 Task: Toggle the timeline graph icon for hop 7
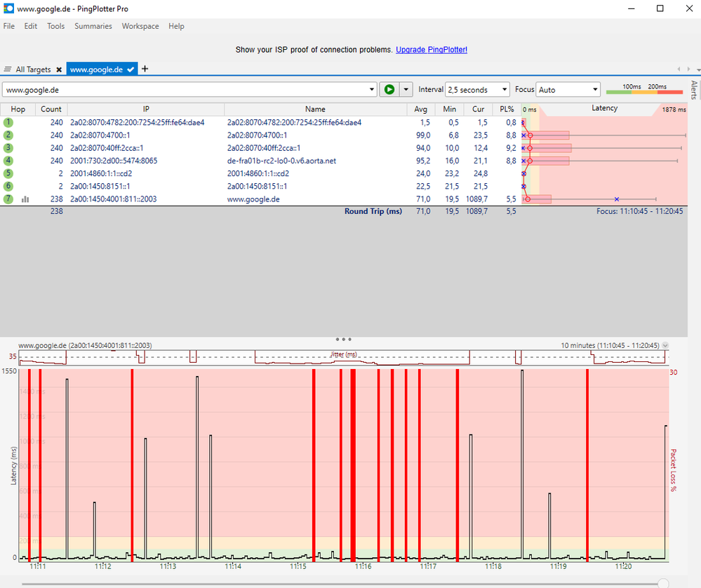point(25,199)
